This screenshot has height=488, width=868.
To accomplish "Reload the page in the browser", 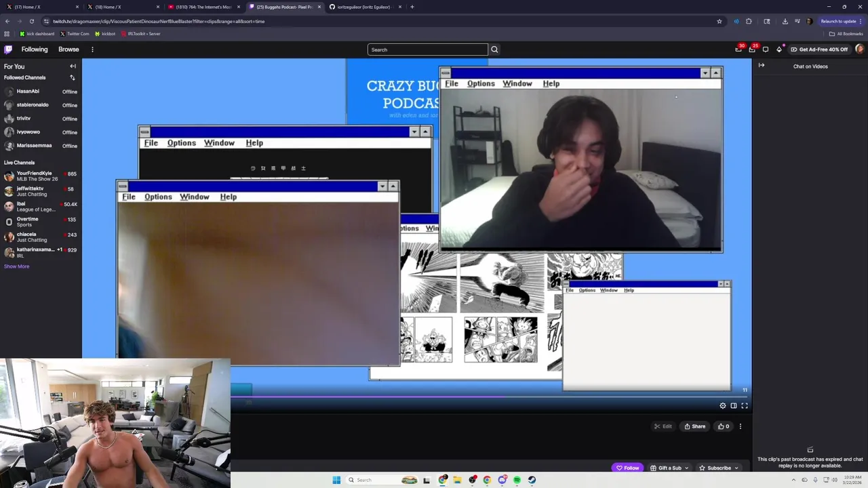I will (31, 21).
